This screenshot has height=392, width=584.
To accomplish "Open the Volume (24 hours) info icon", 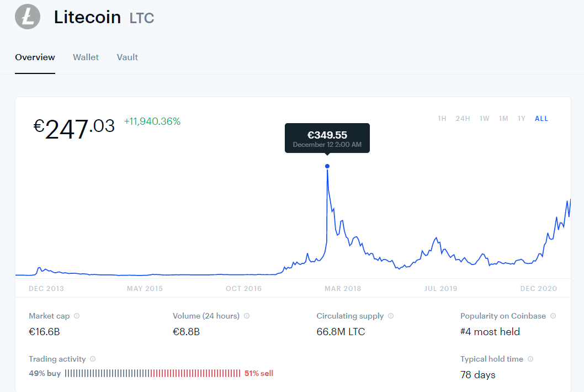I will (247, 316).
